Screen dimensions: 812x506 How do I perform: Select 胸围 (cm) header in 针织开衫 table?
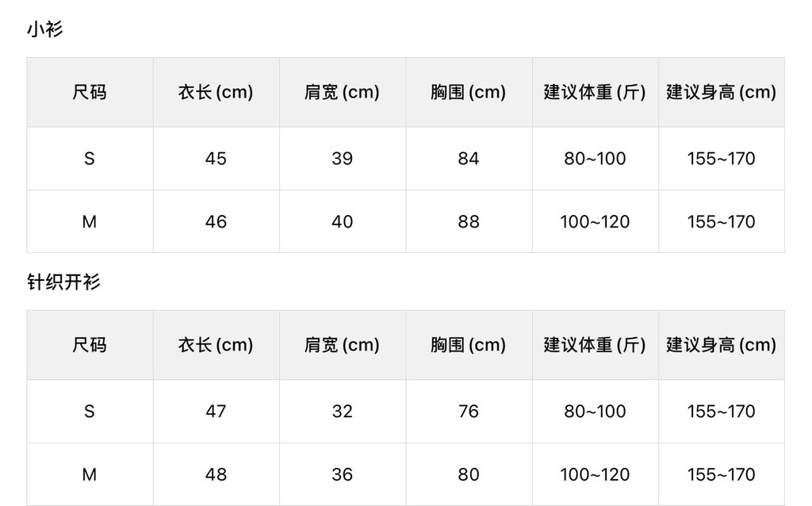[469, 345]
